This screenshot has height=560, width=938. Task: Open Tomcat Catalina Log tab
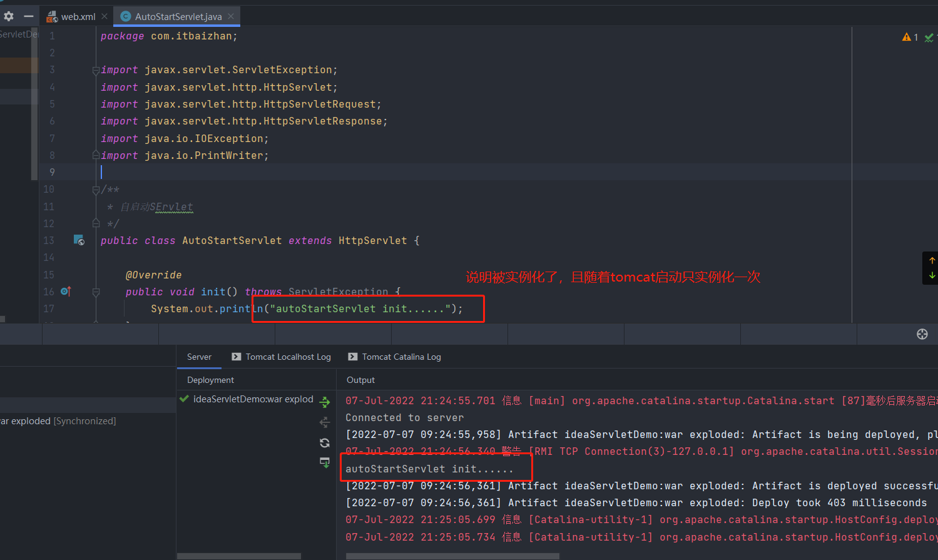395,357
